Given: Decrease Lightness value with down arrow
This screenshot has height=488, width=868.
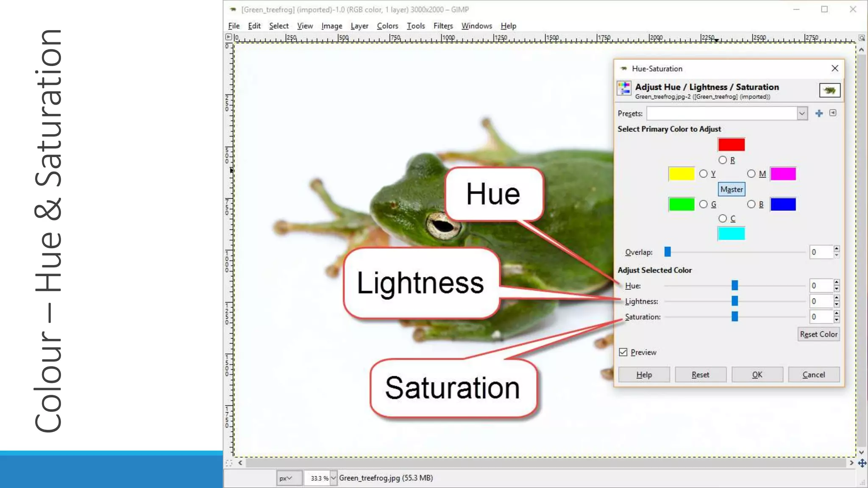Looking at the screenshot, I should [837, 305].
